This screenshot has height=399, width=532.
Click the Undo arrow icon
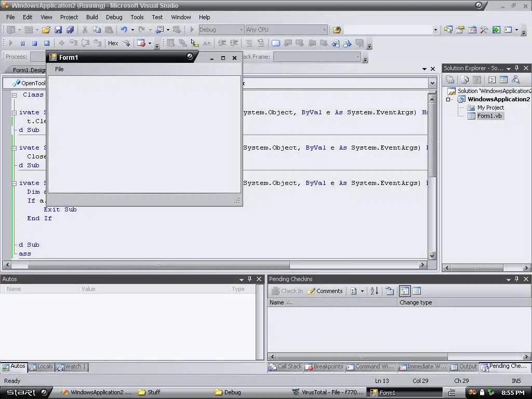tap(124, 30)
